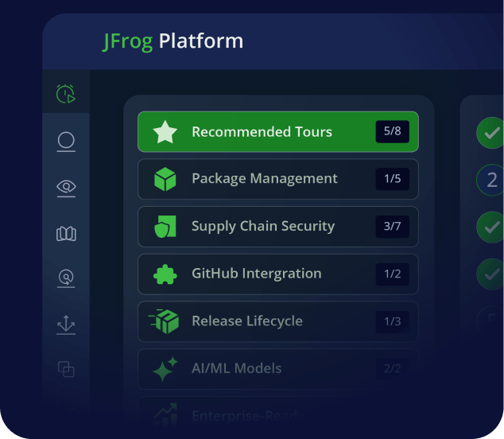Select the download arrow sidebar icon
The width and height of the screenshot is (504, 439).
tap(66, 324)
